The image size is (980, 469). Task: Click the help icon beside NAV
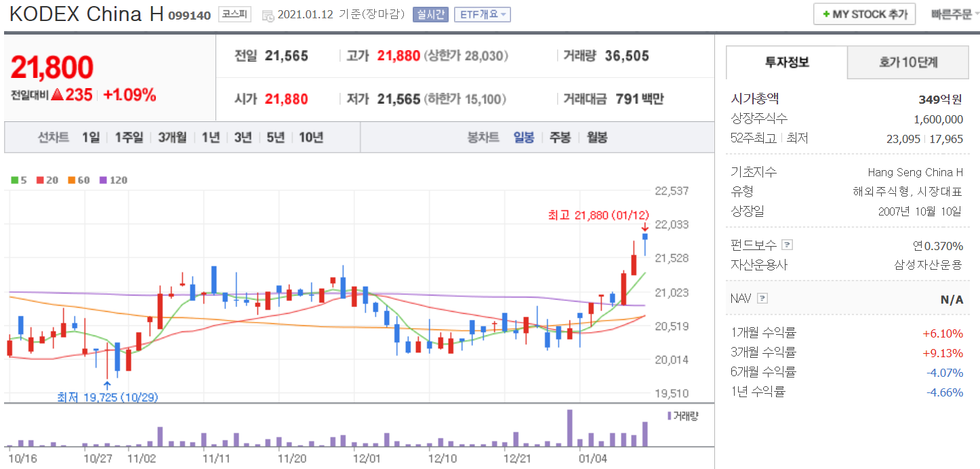click(762, 298)
